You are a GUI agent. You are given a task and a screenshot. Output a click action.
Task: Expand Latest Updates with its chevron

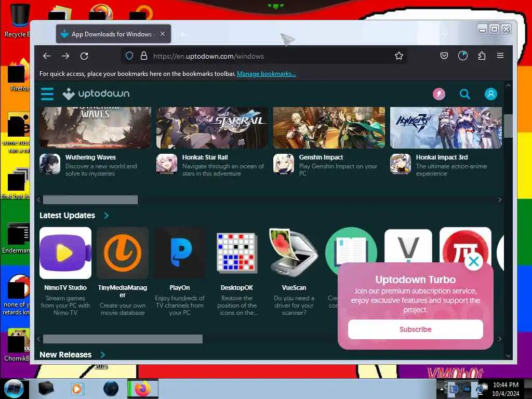click(x=107, y=216)
